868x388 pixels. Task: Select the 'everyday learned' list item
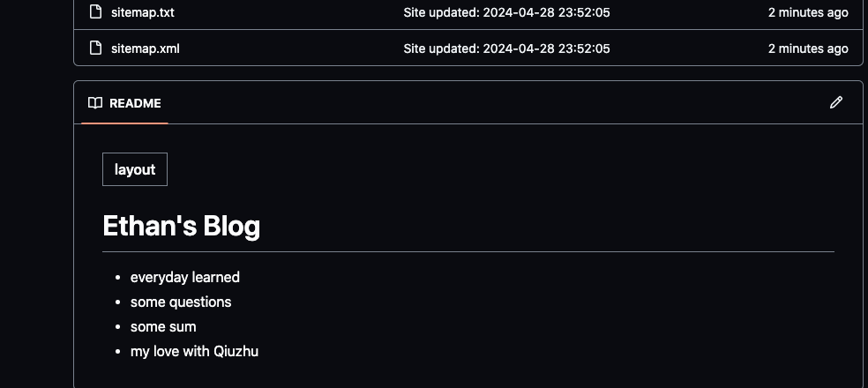185,277
